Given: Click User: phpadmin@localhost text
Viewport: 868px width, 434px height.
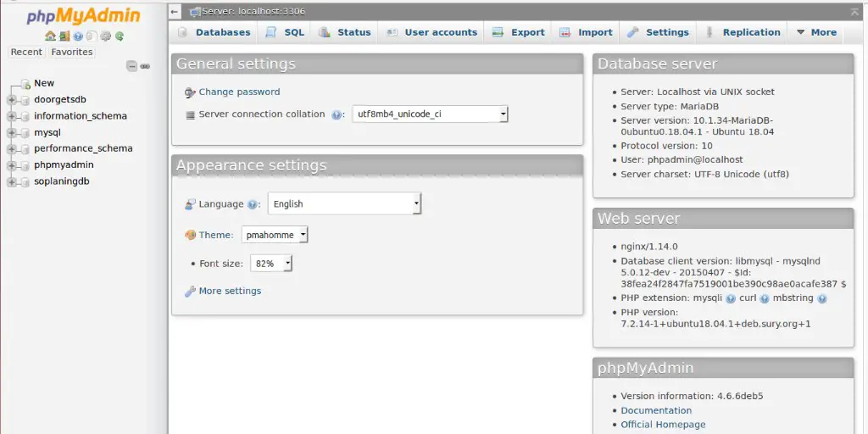Looking at the screenshot, I should pos(682,160).
